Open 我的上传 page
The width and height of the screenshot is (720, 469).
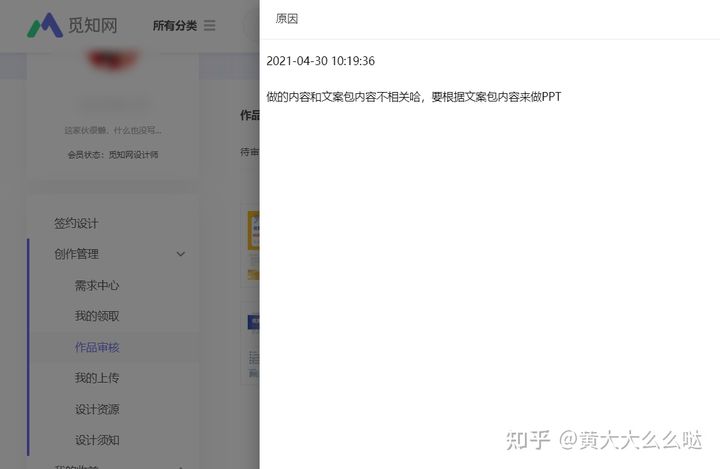pos(97,378)
